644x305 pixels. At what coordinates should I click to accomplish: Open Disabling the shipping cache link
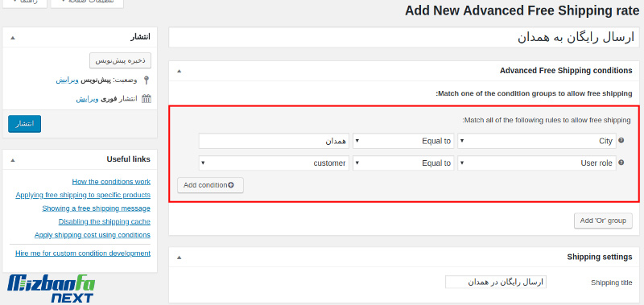(x=105, y=221)
